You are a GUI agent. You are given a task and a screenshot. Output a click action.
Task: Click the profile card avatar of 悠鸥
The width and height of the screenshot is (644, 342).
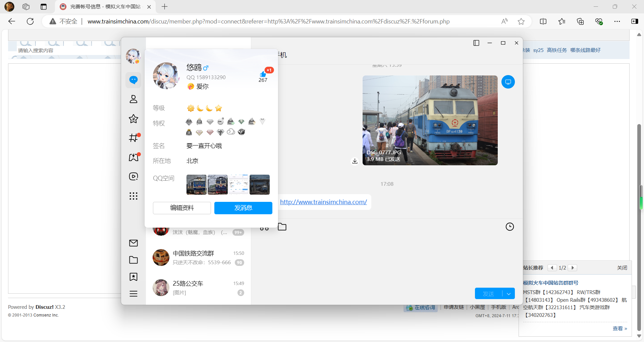coord(166,75)
